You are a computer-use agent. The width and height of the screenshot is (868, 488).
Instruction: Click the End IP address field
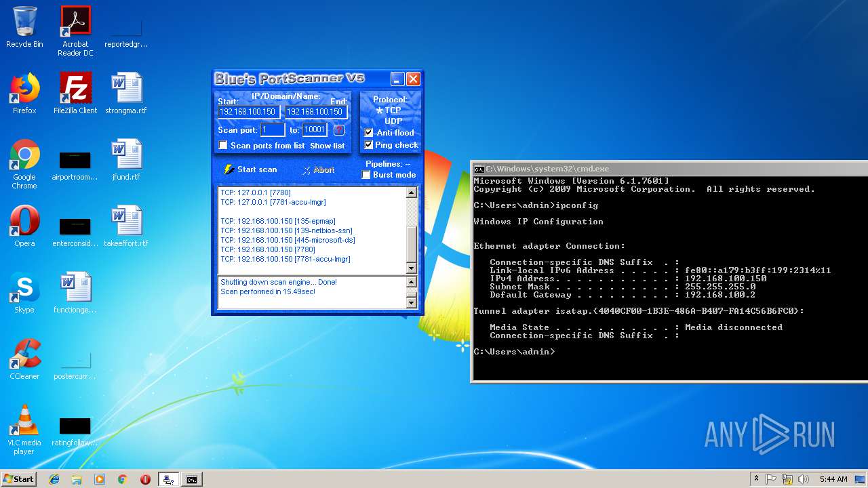pyautogui.click(x=315, y=112)
